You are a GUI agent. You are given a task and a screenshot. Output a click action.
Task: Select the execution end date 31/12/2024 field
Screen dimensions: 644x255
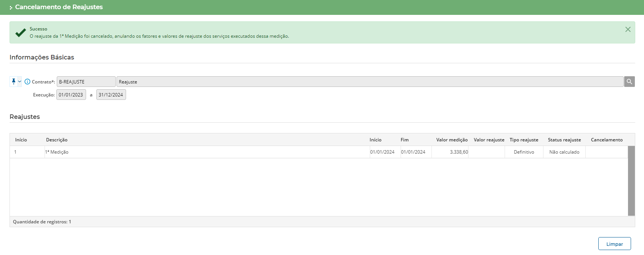tap(111, 95)
